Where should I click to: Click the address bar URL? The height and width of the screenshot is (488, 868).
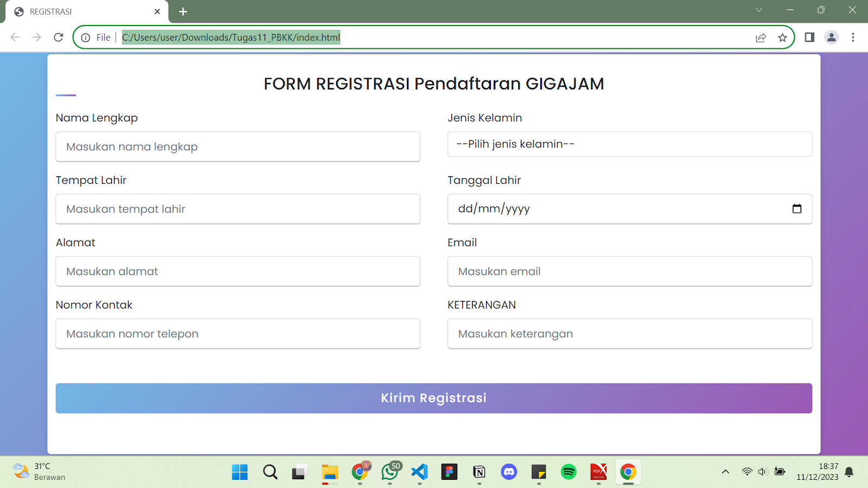[x=231, y=37]
